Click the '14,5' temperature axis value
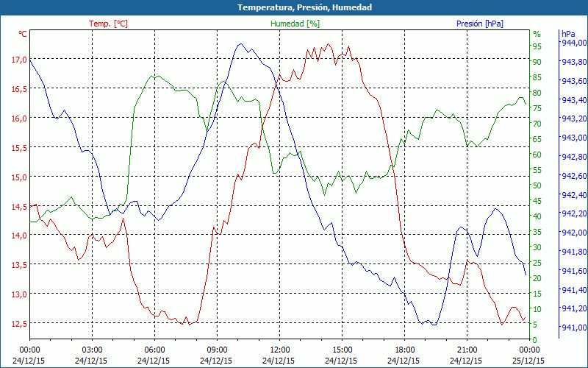The image size is (588, 368). [x=19, y=206]
